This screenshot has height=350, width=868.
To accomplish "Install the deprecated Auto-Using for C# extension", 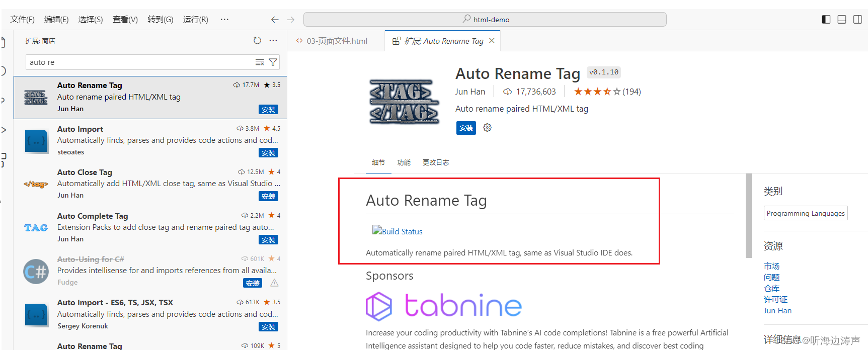I will (x=253, y=283).
